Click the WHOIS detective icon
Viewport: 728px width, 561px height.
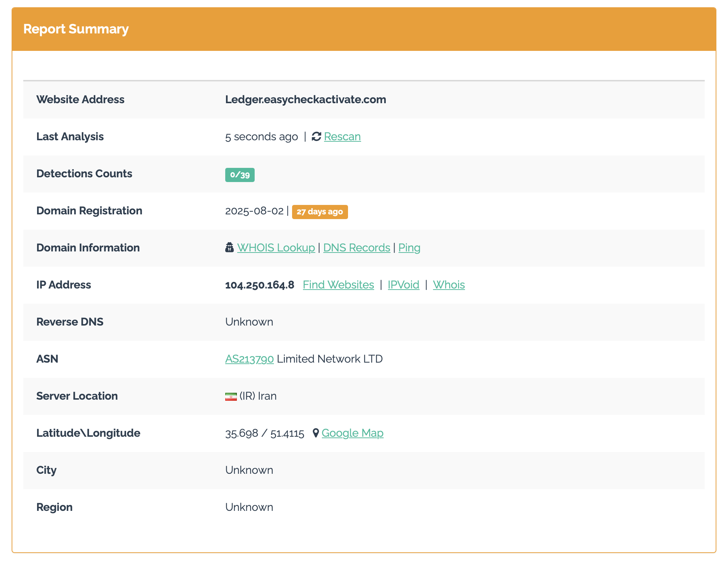pos(229,248)
